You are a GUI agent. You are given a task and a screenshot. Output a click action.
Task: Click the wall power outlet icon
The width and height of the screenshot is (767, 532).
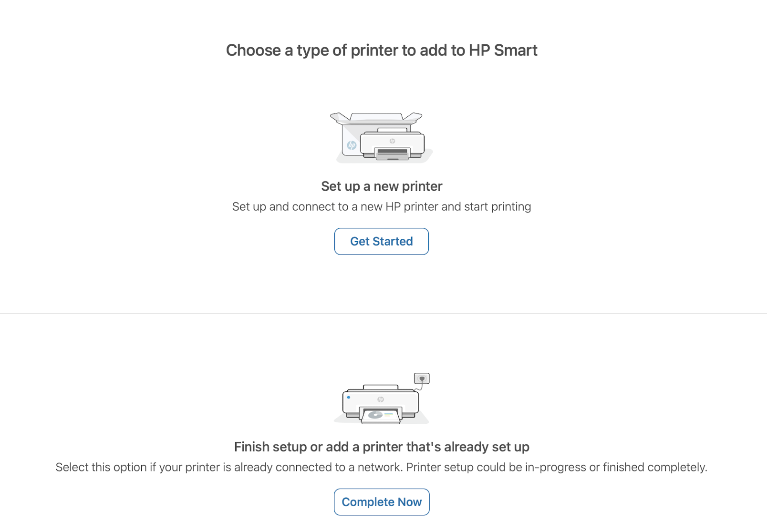422,379
